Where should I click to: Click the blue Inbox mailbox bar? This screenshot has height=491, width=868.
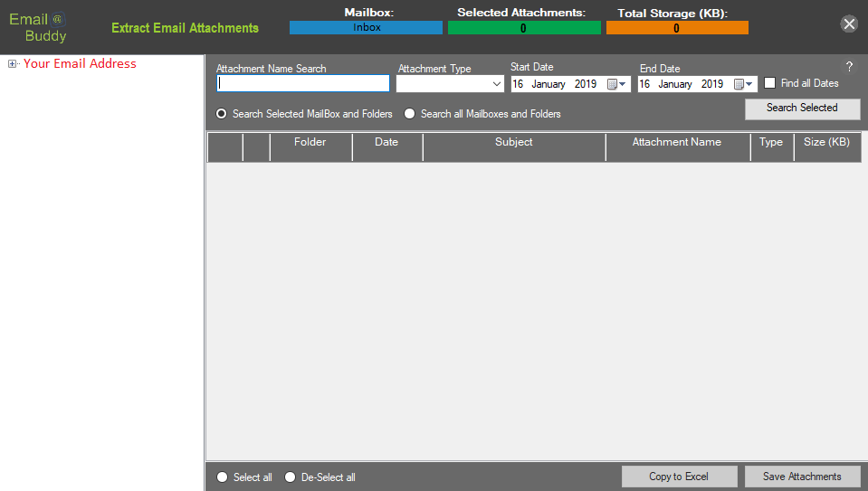pos(366,28)
